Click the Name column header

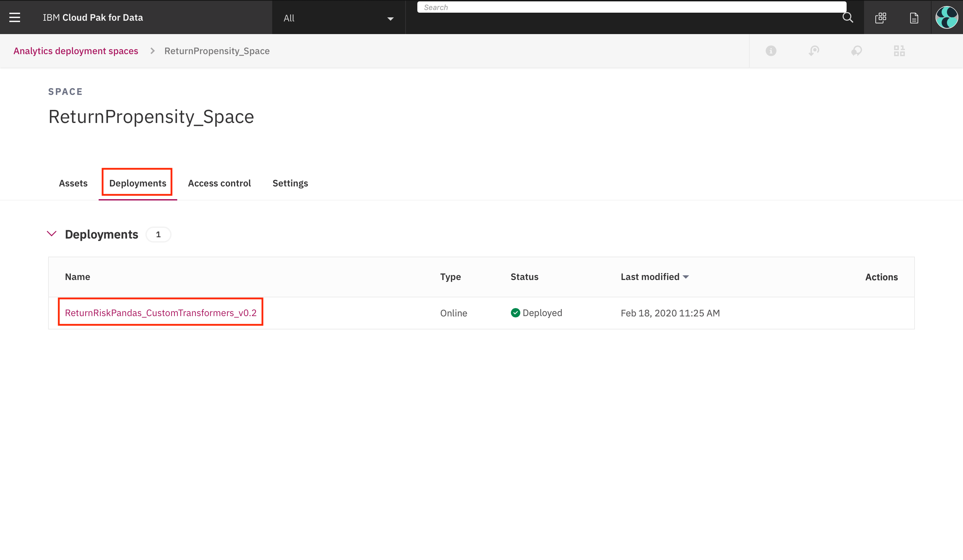point(78,277)
